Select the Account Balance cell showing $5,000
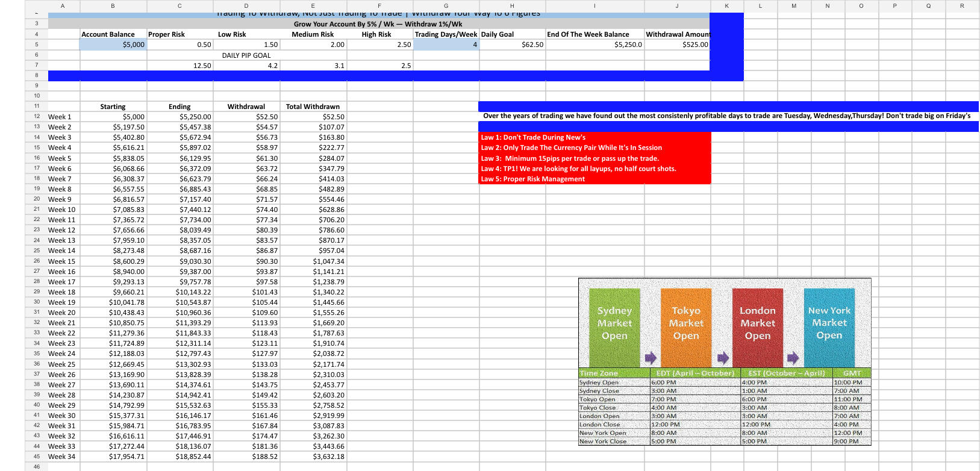The width and height of the screenshot is (980, 471). 113,45
